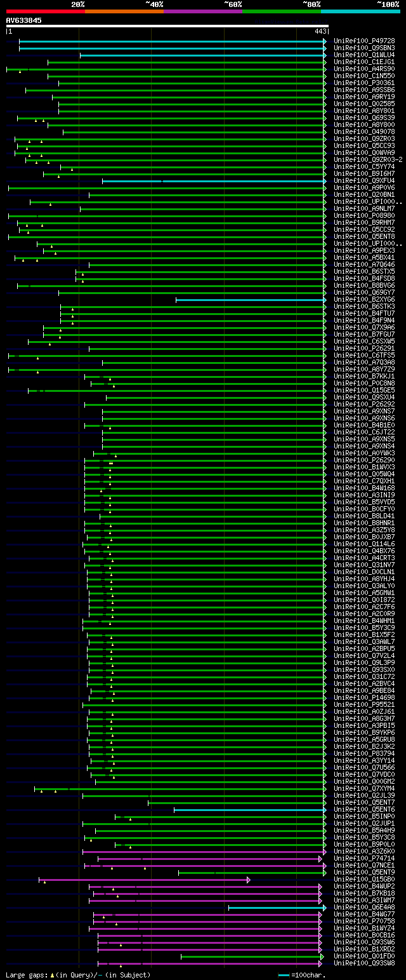This screenshot has height=980, width=406.
Task: Click the white query ruler bar
Action: pos(167,26)
